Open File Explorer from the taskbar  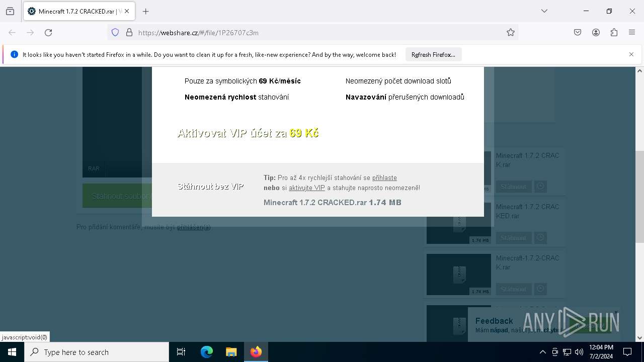[x=231, y=352]
